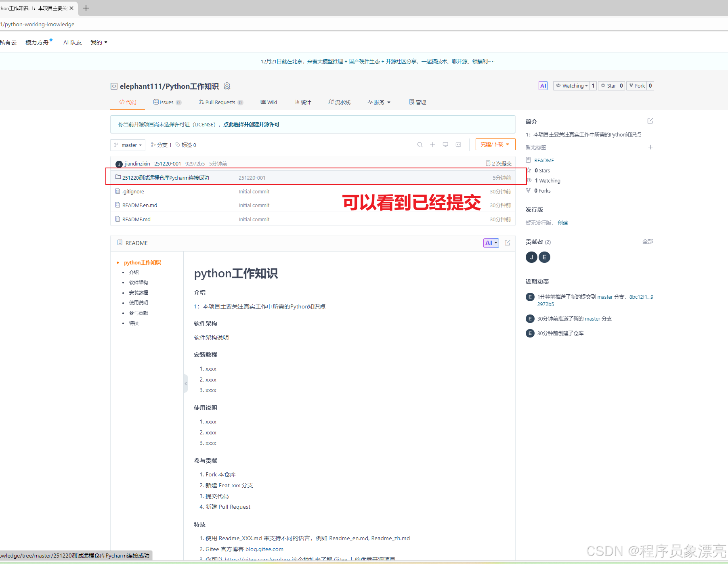Click the browser address bar
Viewport: 728px width, 564px height.
[363, 24]
